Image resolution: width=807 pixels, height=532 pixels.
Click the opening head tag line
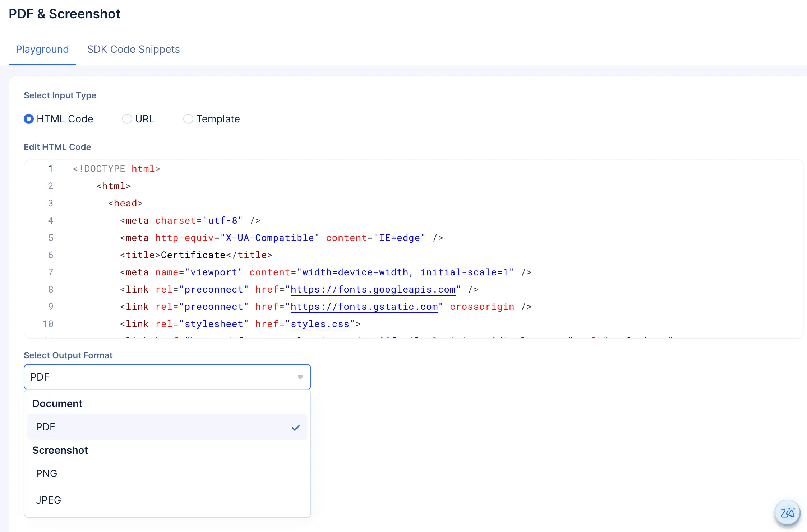(125, 204)
